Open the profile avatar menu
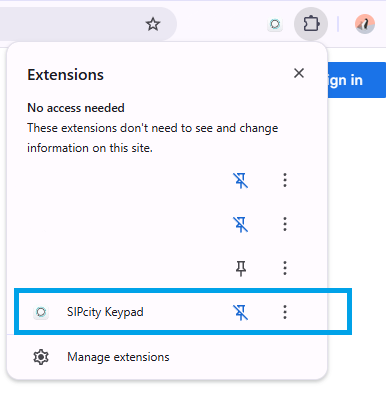The height and width of the screenshot is (395, 386). coord(365,24)
